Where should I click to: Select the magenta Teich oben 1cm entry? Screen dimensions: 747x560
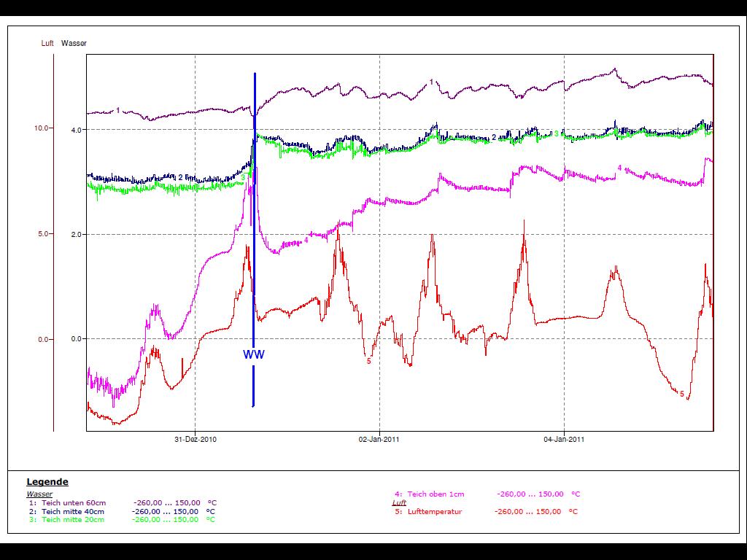[x=435, y=494]
